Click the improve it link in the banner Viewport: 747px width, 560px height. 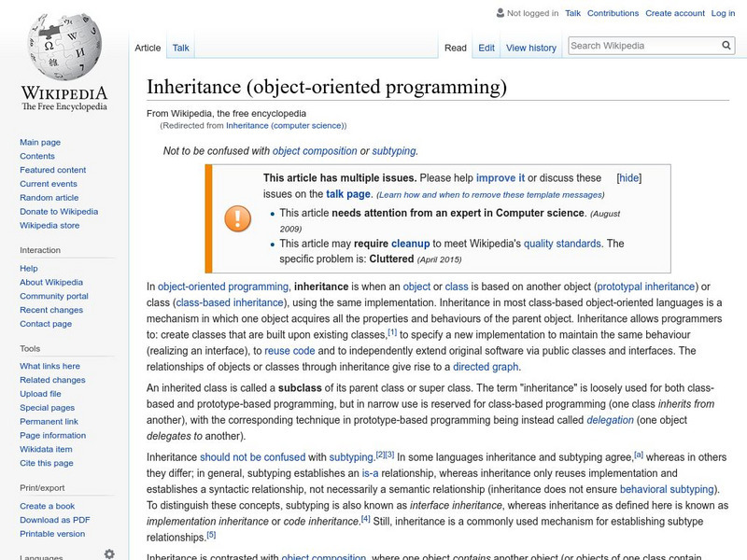[500, 177]
